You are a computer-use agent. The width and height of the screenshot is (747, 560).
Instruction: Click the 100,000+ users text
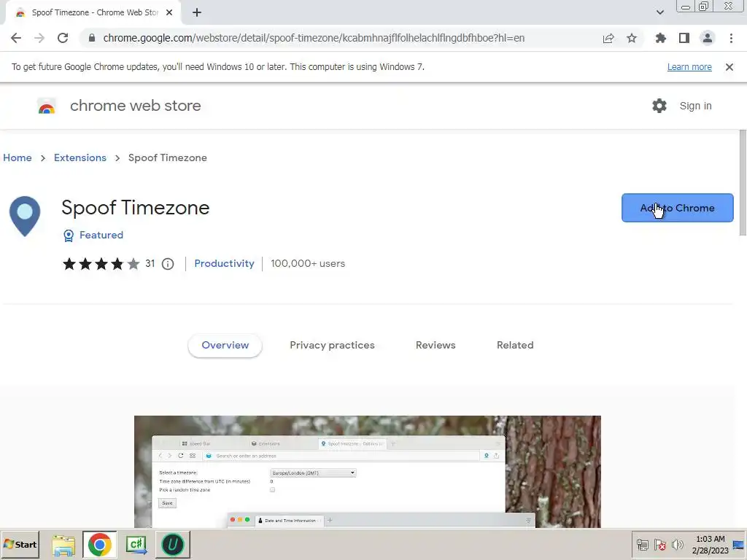[x=308, y=263]
